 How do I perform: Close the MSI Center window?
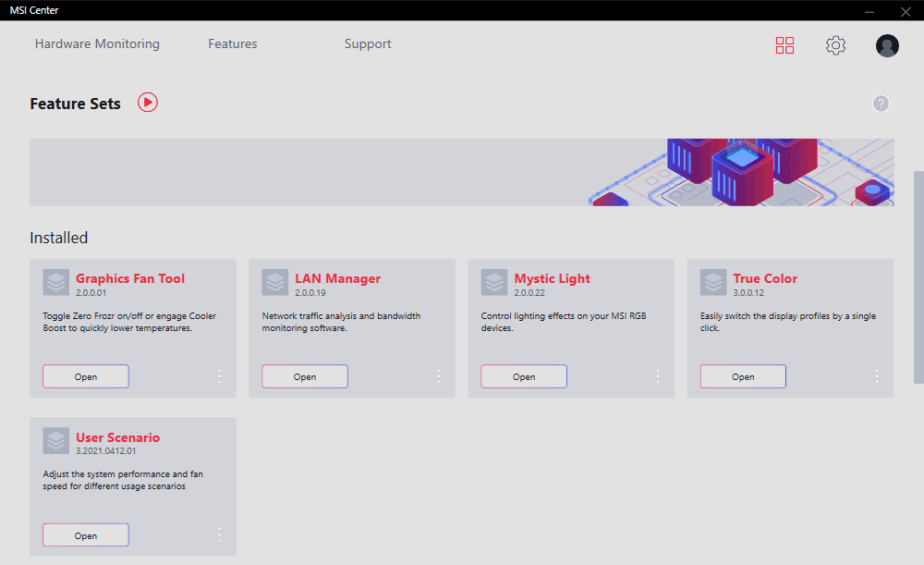coord(906,10)
